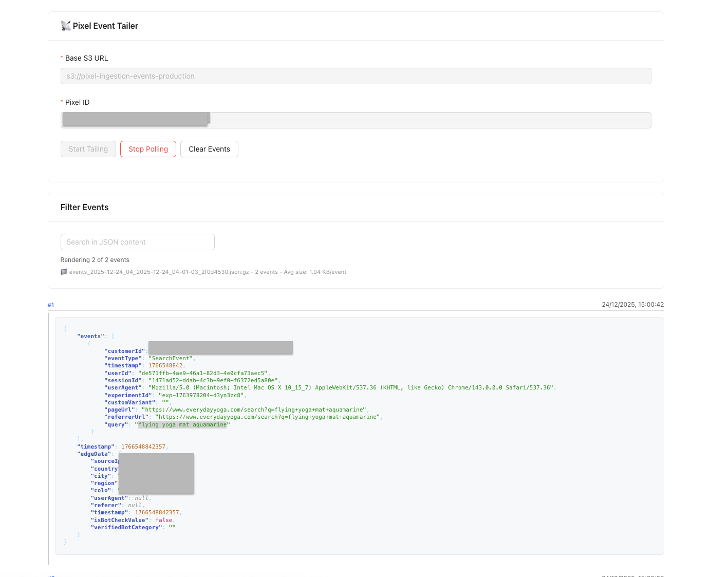Click the "edgeData" key in the JSON

click(94, 454)
